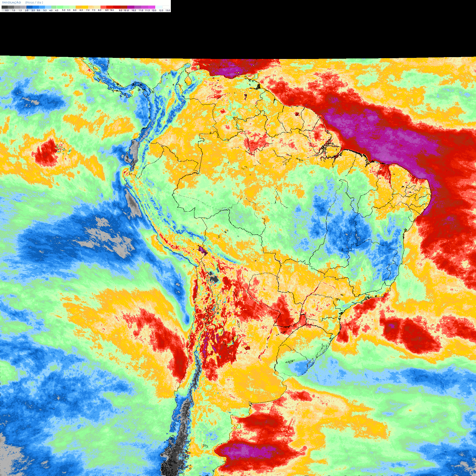Click the 3.0 legend value

pyautogui.click(x=38, y=10)
